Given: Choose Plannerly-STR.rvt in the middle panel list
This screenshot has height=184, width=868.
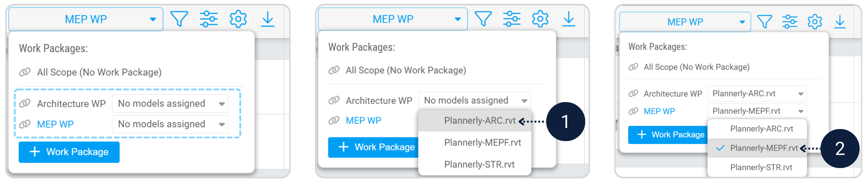Looking at the screenshot, I should click(x=479, y=165).
